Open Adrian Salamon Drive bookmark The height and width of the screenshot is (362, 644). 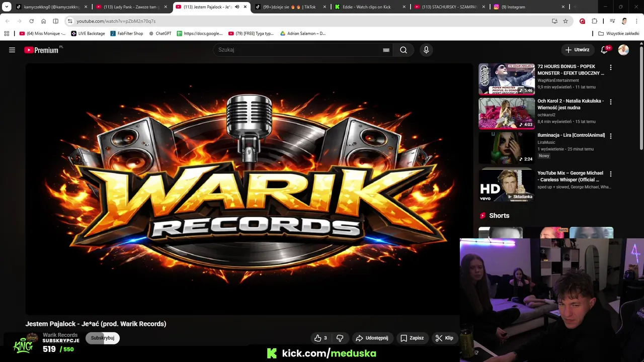303,34
